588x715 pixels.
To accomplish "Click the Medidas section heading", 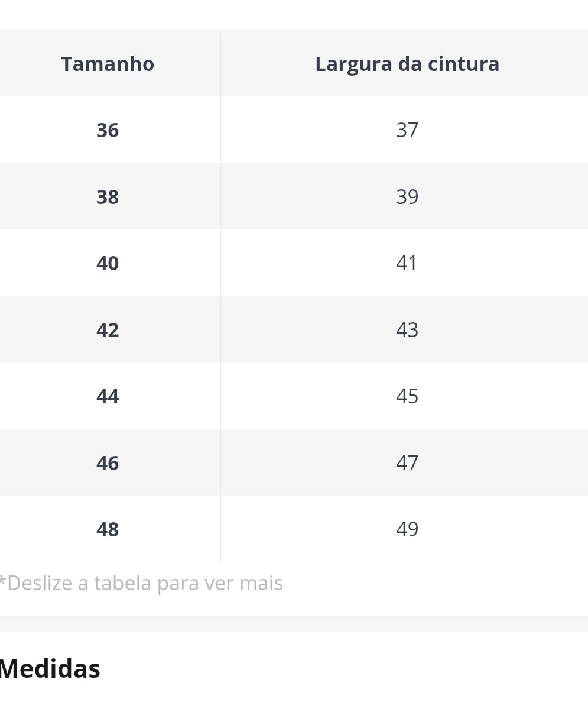I will [x=50, y=669].
